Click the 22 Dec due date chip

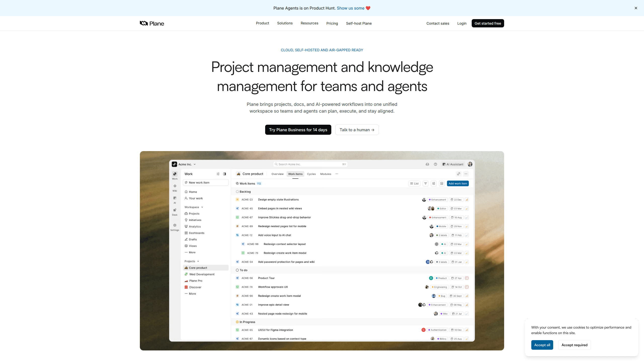coord(456,200)
